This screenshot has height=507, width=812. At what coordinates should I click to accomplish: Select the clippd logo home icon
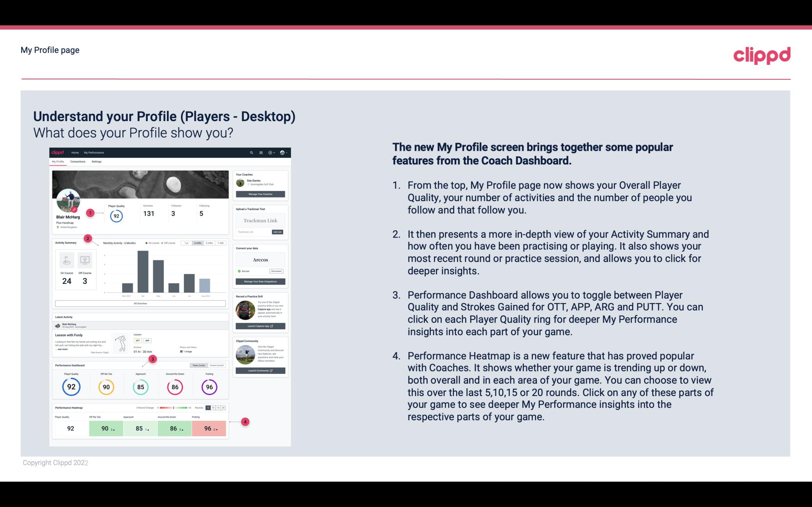click(x=59, y=152)
